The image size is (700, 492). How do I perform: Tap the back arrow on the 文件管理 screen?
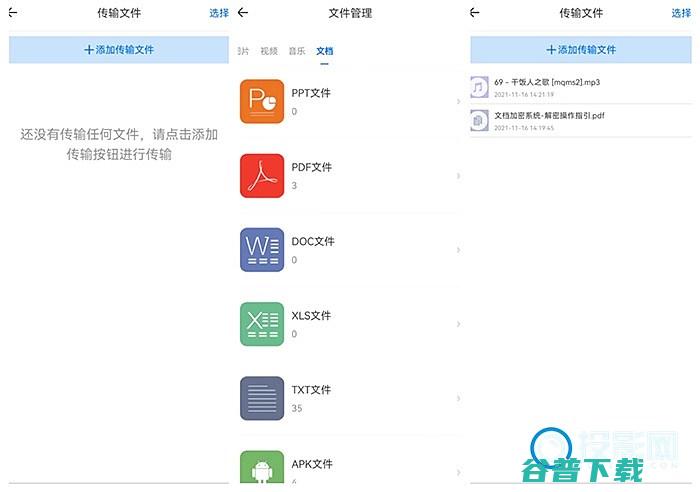(243, 13)
